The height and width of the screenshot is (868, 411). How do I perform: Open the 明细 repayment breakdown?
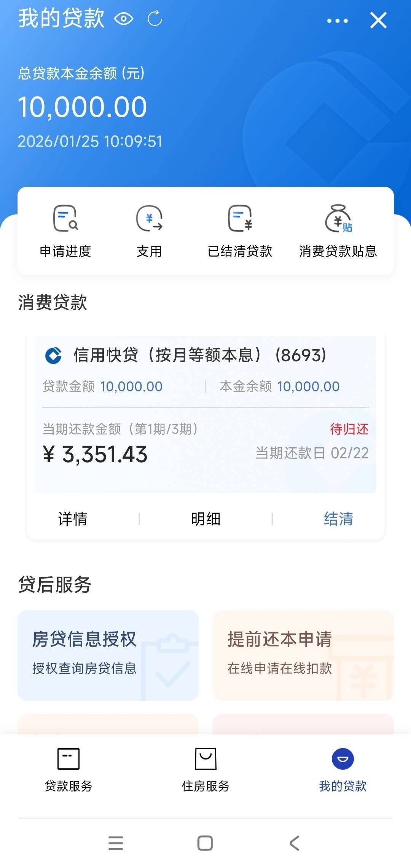point(205,519)
